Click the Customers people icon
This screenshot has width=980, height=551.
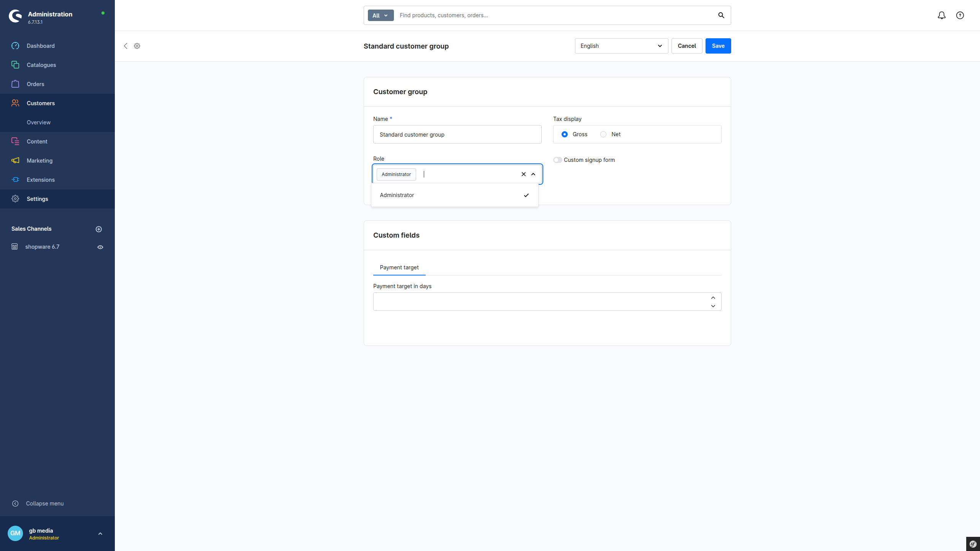[x=15, y=103]
